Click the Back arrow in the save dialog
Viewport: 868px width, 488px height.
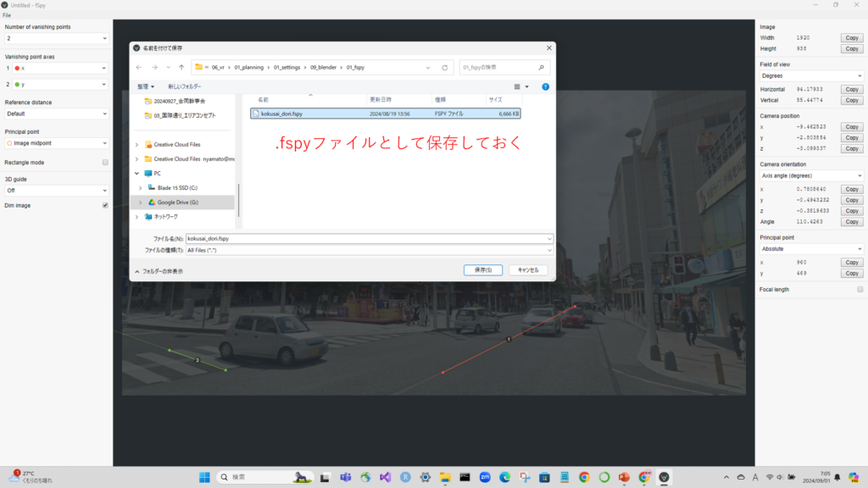140,67
